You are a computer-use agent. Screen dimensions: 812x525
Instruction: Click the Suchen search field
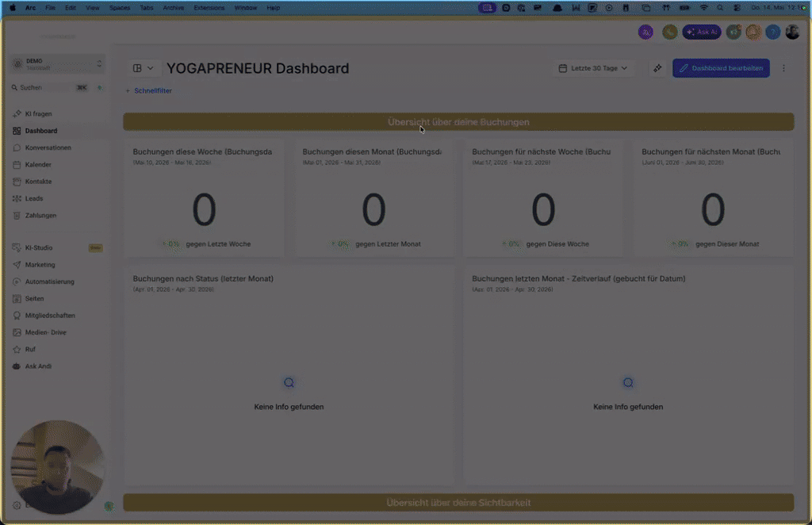[x=51, y=87]
